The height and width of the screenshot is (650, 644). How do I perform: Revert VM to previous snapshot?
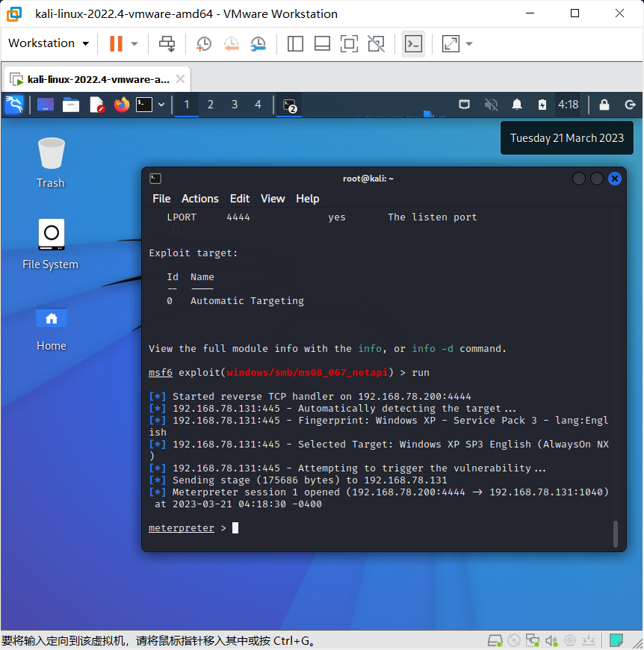point(232,43)
